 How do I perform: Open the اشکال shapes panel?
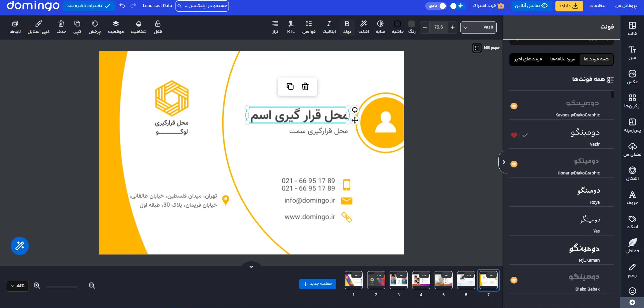[x=632, y=173]
